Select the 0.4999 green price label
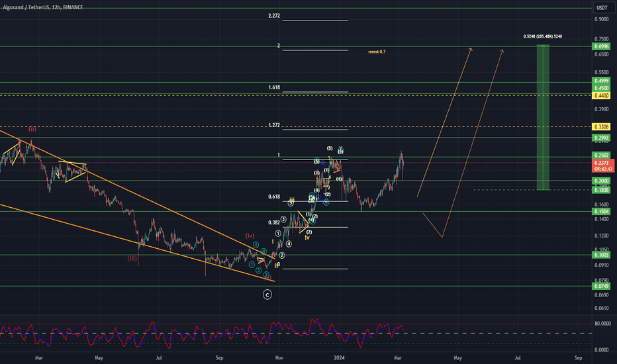The width and height of the screenshot is (617, 364). coord(601,81)
